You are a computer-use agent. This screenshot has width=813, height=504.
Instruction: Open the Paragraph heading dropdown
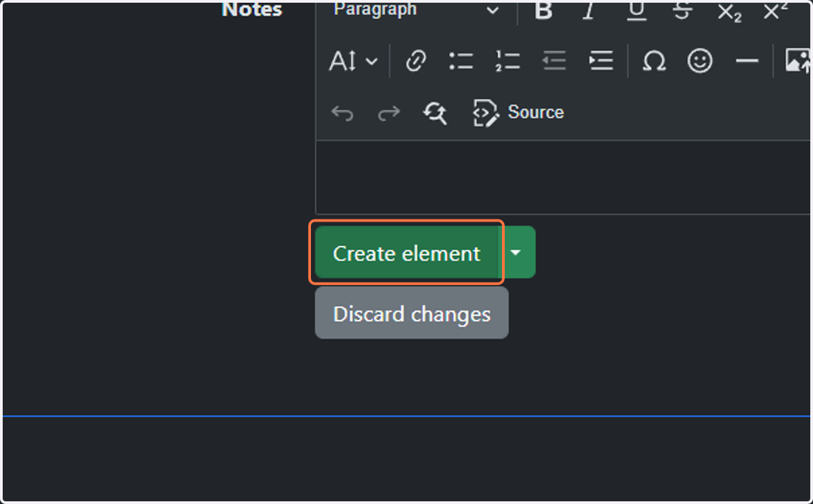point(417,10)
